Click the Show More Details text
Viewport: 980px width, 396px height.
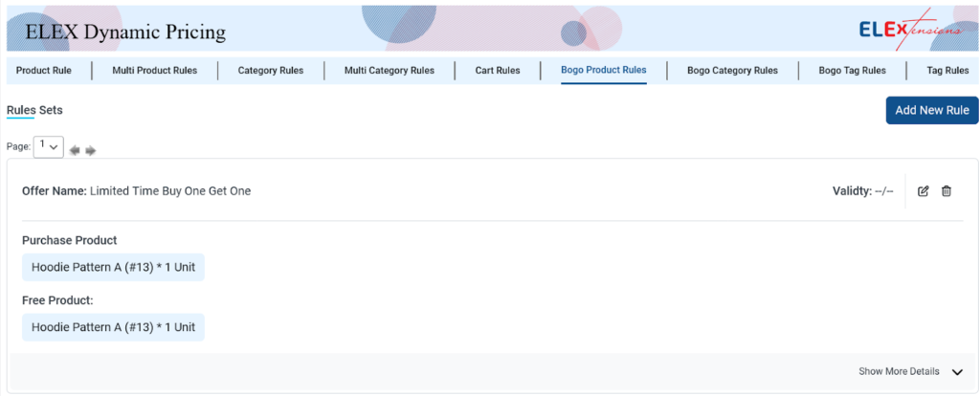click(x=899, y=372)
